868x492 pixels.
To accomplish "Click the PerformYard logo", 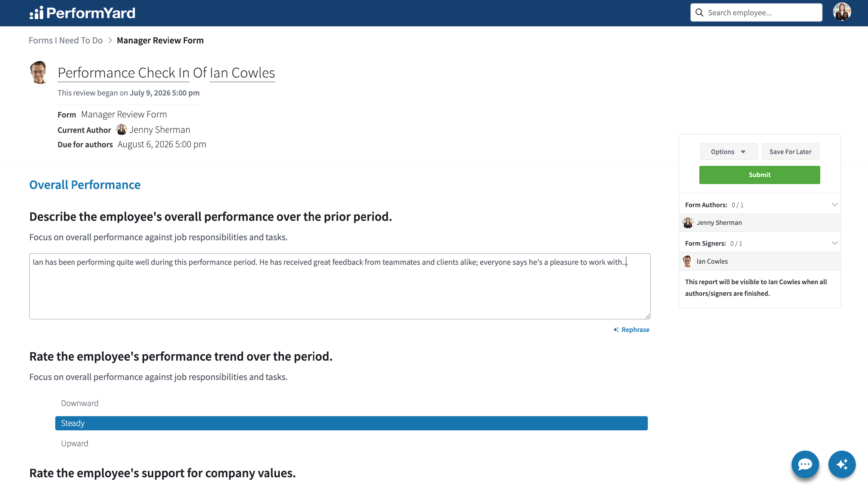I will (x=82, y=13).
